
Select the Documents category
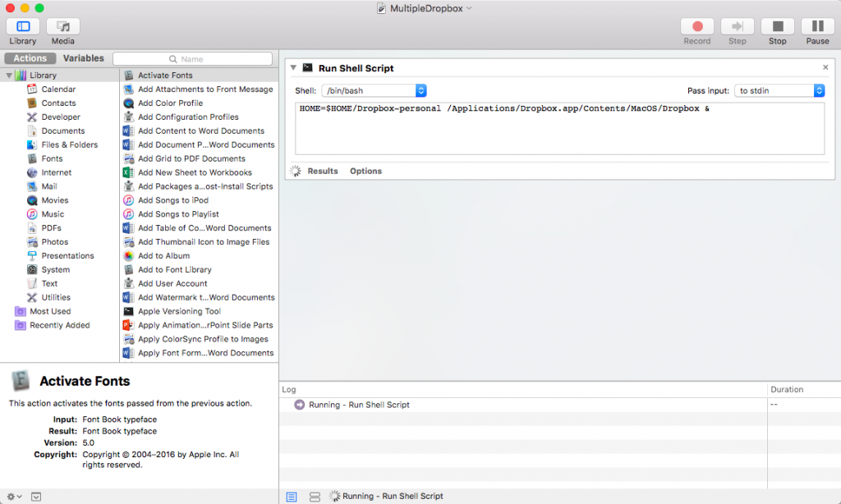pos(62,131)
